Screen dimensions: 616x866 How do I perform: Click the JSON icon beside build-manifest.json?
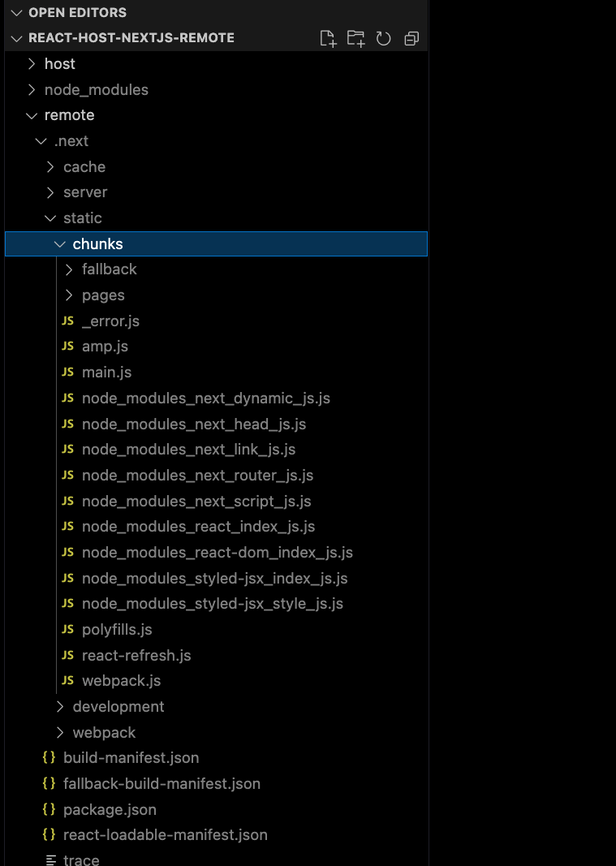tap(49, 757)
